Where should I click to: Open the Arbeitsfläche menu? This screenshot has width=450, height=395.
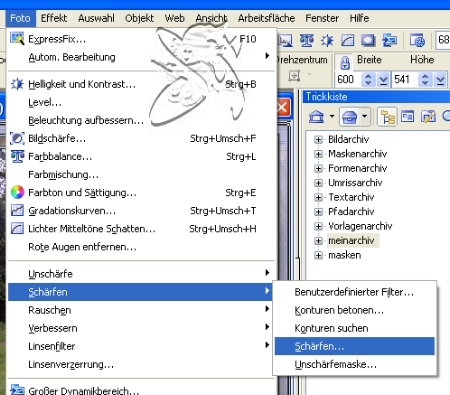click(x=266, y=18)
